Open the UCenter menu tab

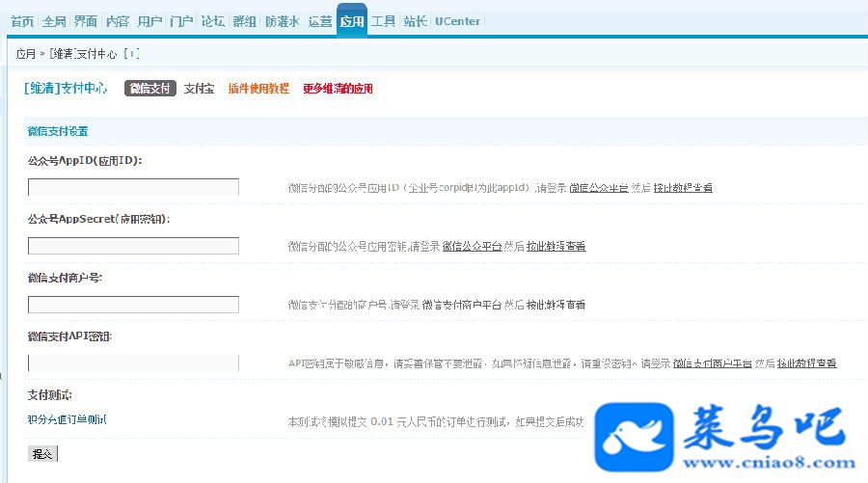(x=457, y=21)
